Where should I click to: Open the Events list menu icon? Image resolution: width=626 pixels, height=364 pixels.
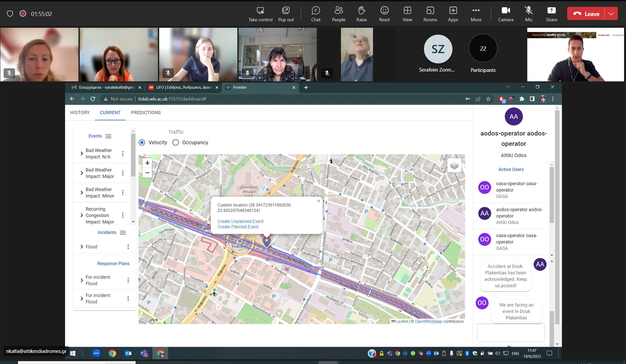109,136
